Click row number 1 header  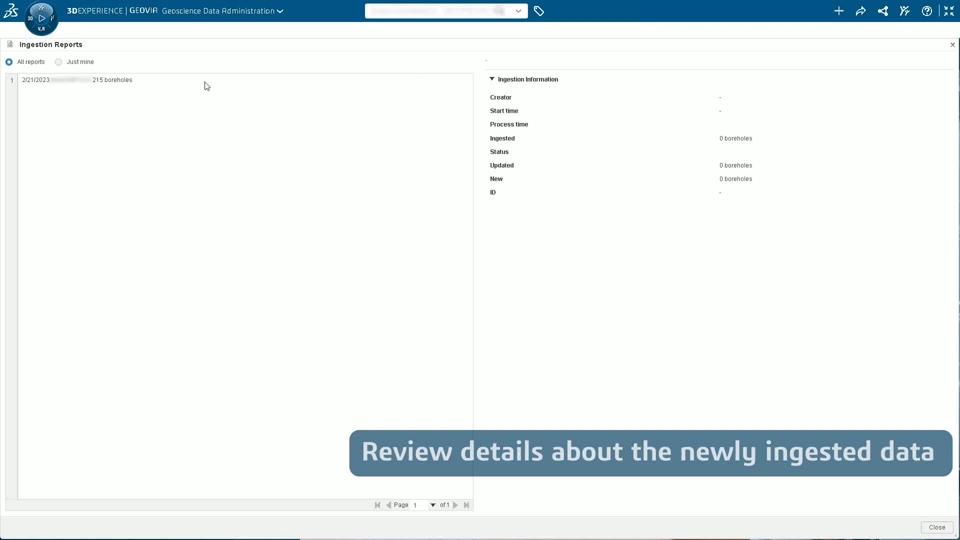(12, 80)
